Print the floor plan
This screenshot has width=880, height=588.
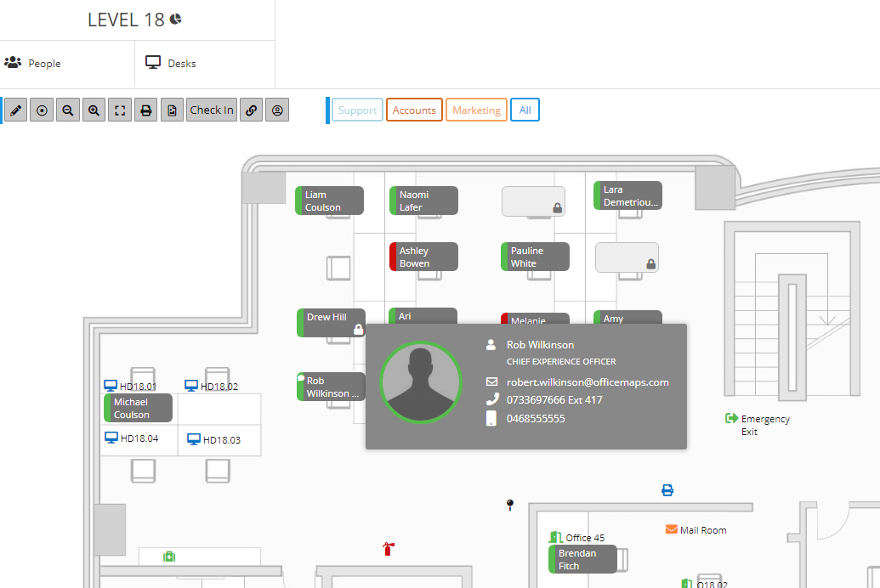tap(145, 110)
